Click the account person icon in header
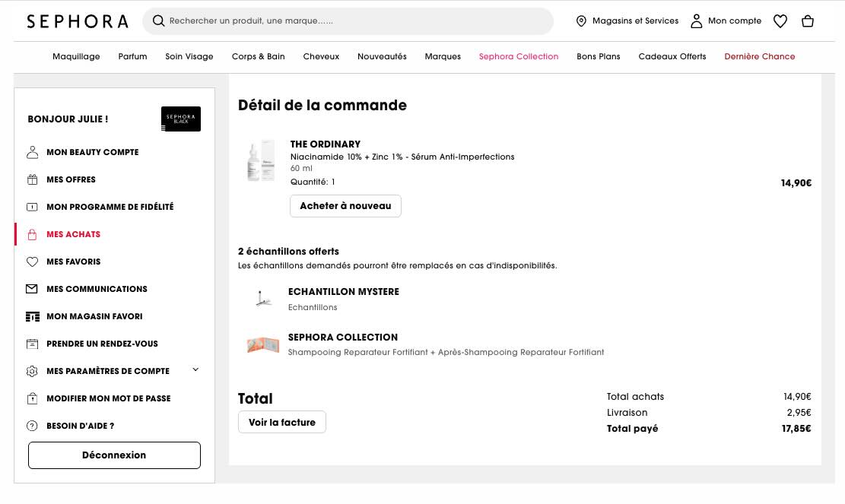 point(696,21)
